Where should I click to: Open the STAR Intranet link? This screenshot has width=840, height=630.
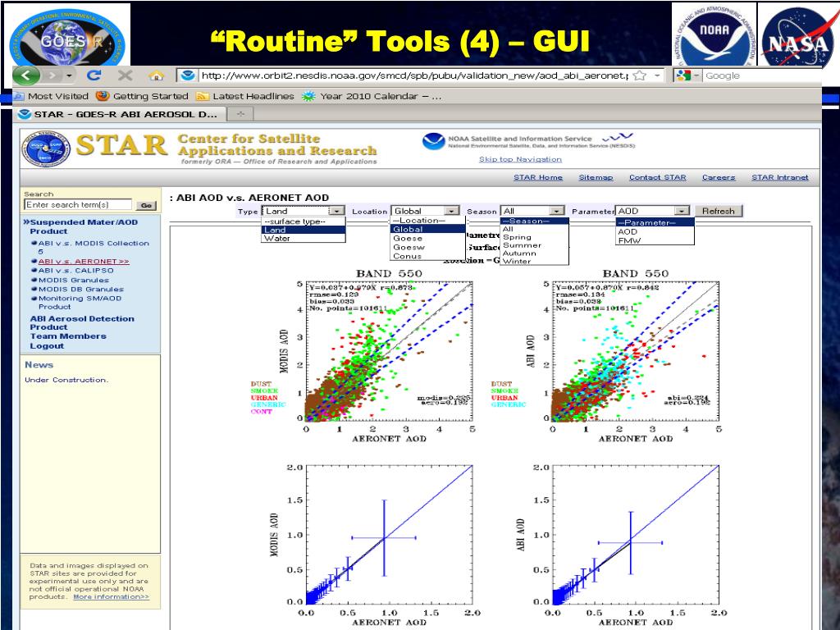(x=780, y=177)
